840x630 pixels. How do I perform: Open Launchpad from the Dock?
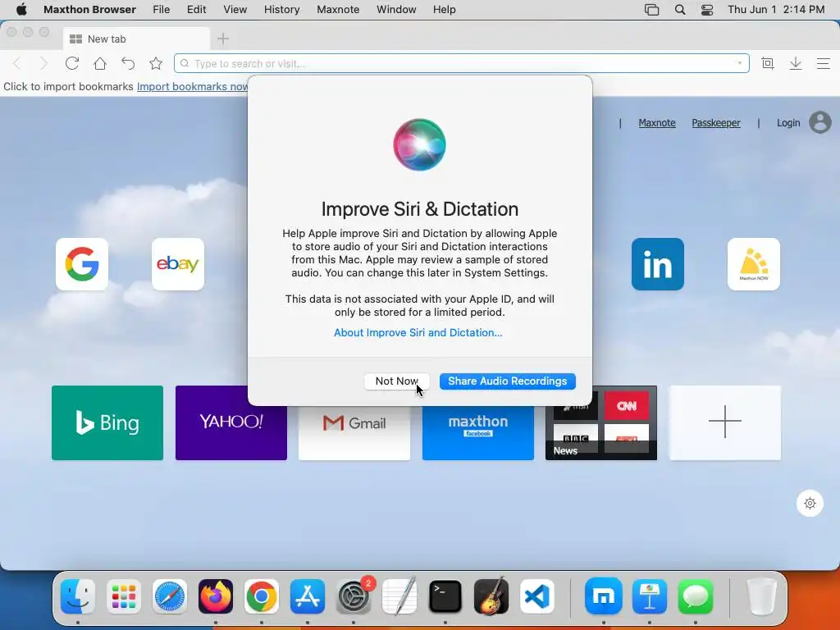tap(124, 596)
